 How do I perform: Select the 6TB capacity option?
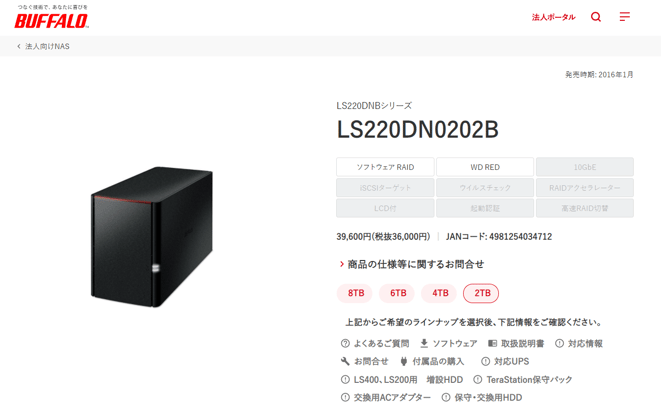[397, 293]
